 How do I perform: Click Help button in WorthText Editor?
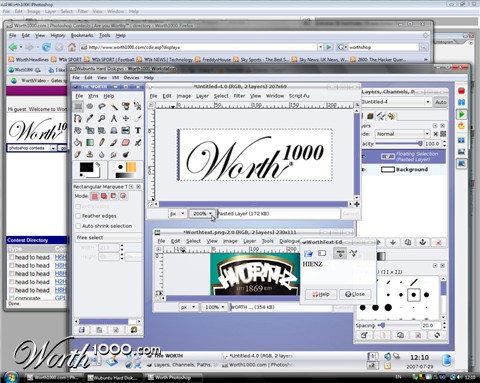pos(321,294)
